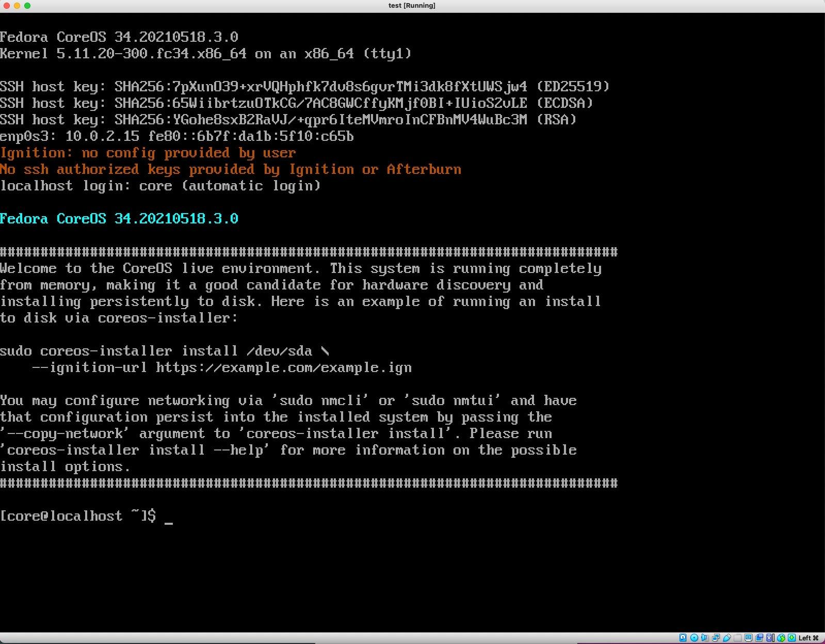The image size is (825, 644).
Task: Click the ED25519 SSH host key line
Action: click(x=305, y=87)
